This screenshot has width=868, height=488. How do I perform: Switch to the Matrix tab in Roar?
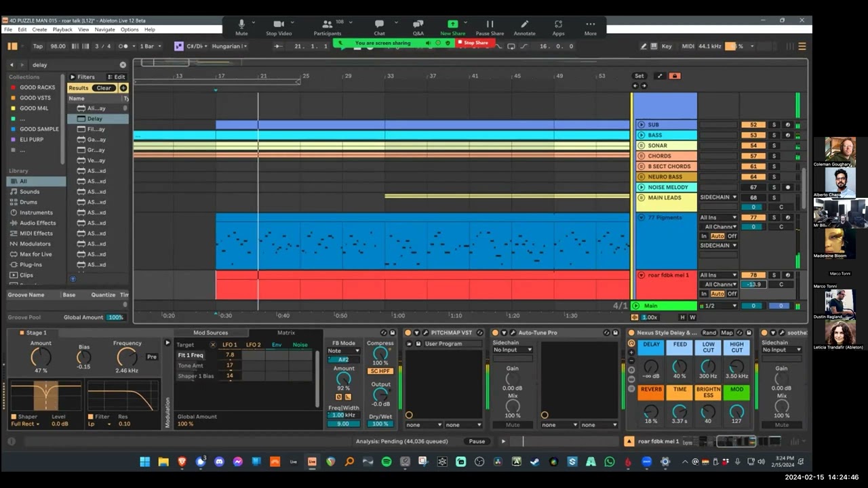(x=285, y=333)
